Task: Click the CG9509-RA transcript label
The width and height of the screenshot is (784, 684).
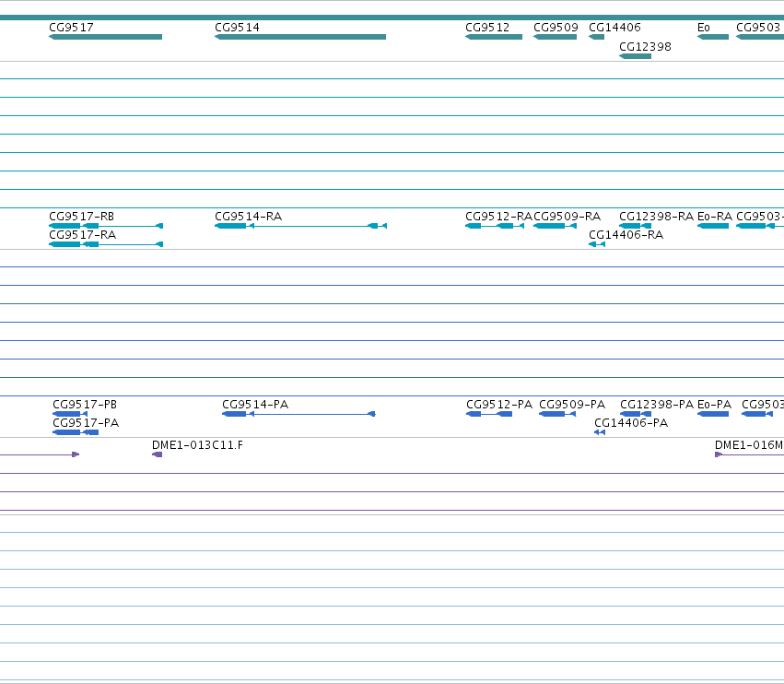Action: click(x=567, y=217)
